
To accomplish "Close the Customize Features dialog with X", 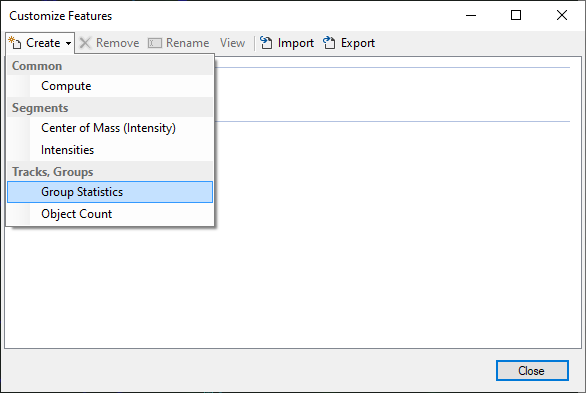I will (x=562, y=15).
